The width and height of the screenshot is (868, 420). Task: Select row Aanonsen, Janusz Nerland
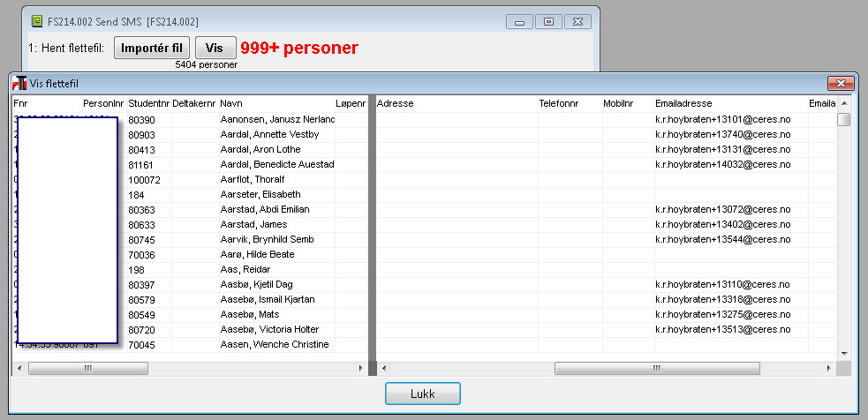coord(277,119)
